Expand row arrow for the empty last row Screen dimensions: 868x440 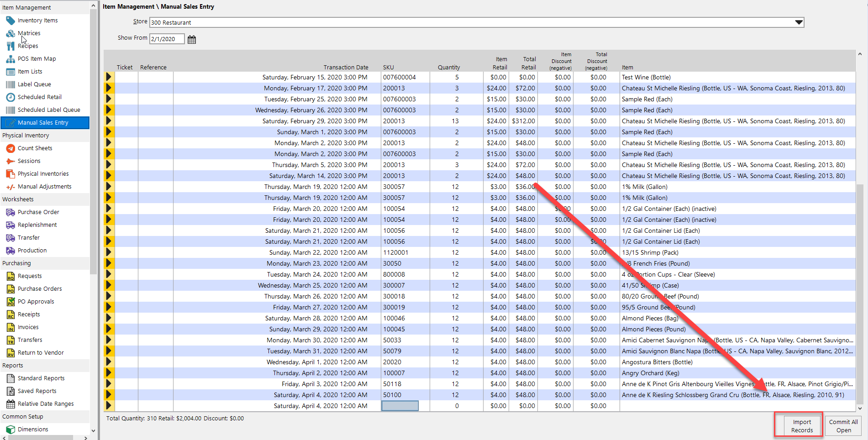109,406
